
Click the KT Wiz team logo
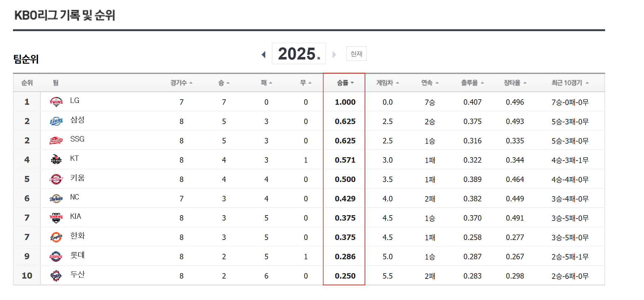56,160
